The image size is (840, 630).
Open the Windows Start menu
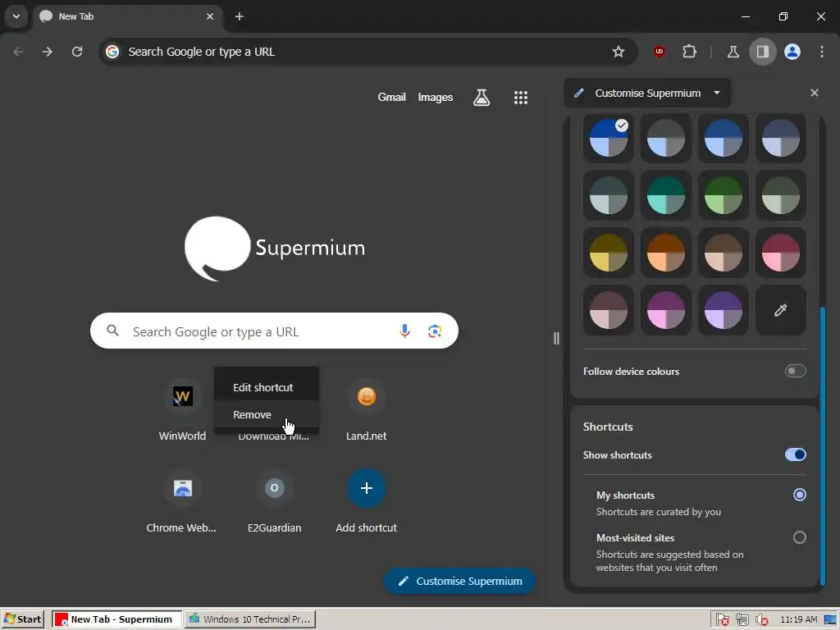pos(22,619)
